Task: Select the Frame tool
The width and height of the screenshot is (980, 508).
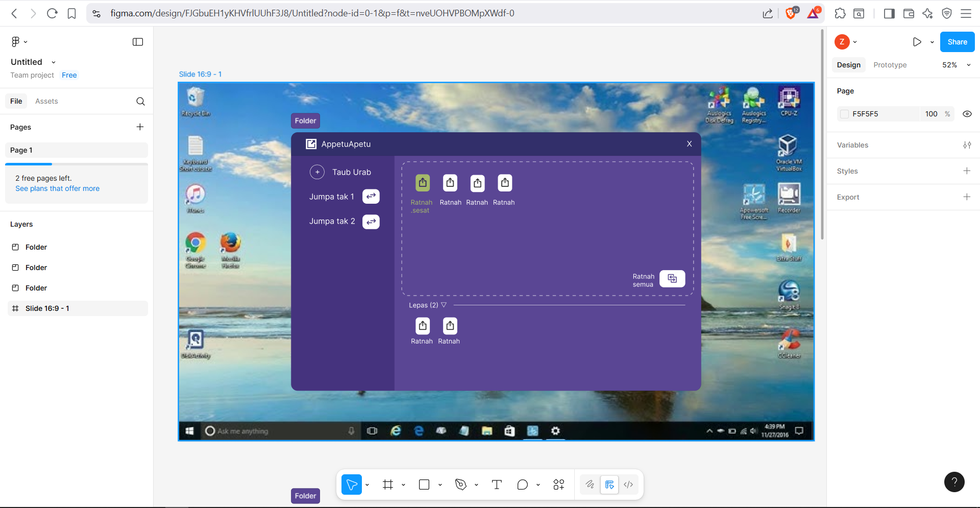Action: tap(388, 485)
